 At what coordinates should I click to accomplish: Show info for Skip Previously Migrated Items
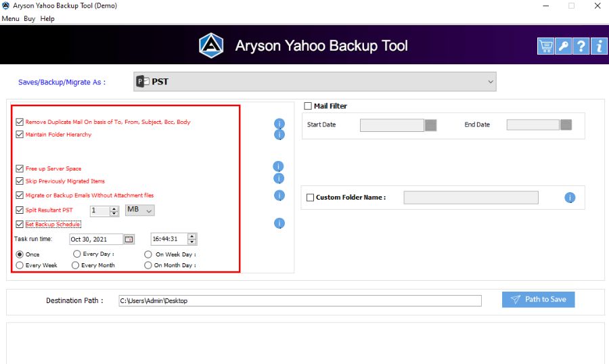(279, 178)
